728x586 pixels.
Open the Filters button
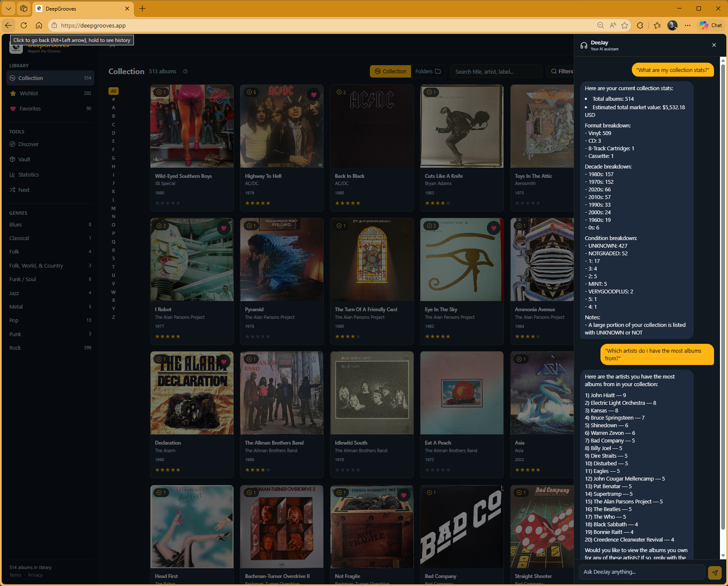pyautogui.click(x=561, y=71)
